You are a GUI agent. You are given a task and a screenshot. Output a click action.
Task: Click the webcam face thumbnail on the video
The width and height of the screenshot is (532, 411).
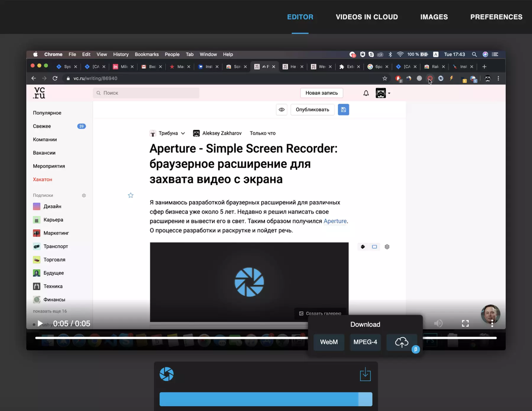click(491, 314)
